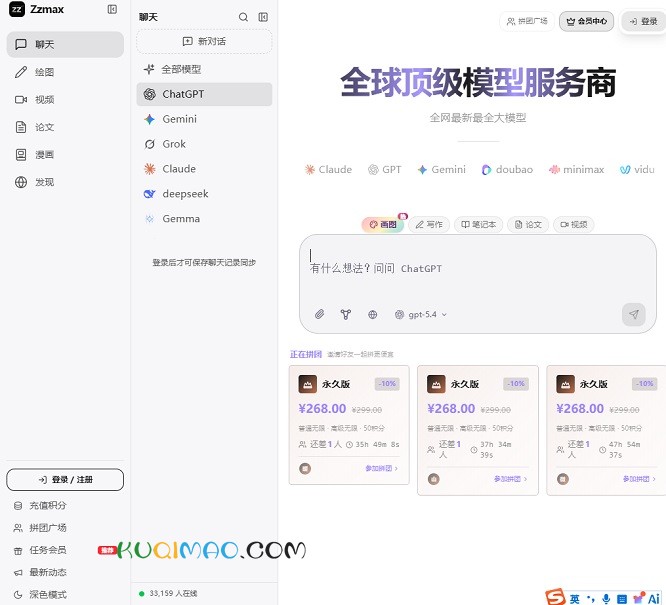This screenshot has height=605, width=666.
Task: Click the branch/workflow icon in input toolbar
Action: point(346,314)
